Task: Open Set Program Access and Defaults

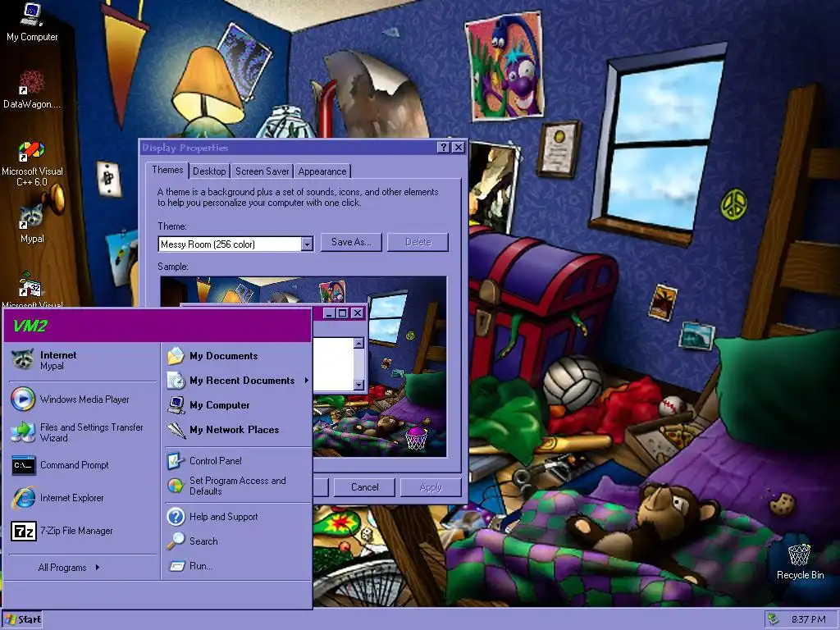Action: pos(237,486)
